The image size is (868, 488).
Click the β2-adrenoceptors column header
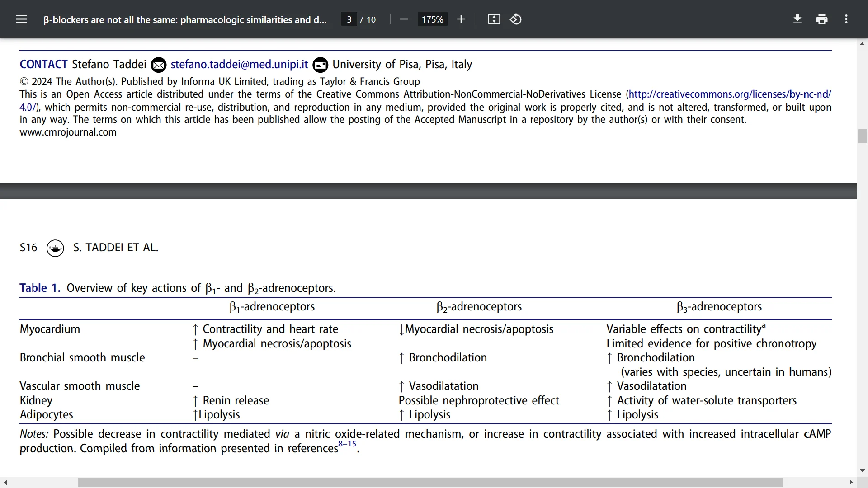click(479, 307)
